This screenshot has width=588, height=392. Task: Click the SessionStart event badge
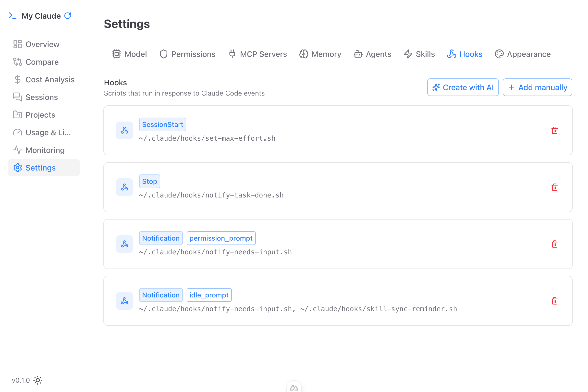162,124
